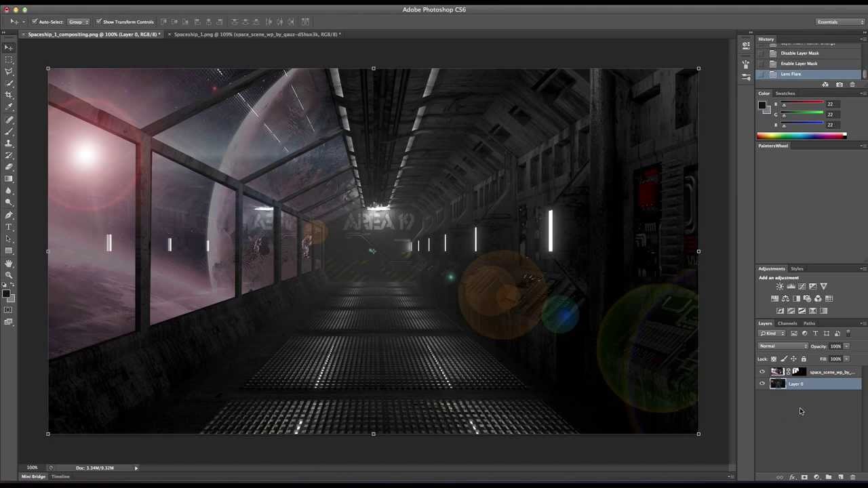Open the Layers panel flyout menu

pos(863,323)
